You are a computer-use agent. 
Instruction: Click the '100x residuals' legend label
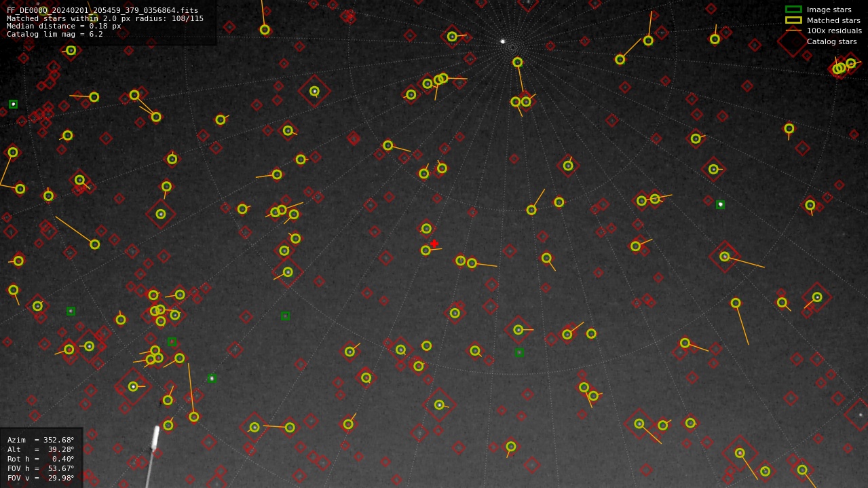tap(834, 31)
